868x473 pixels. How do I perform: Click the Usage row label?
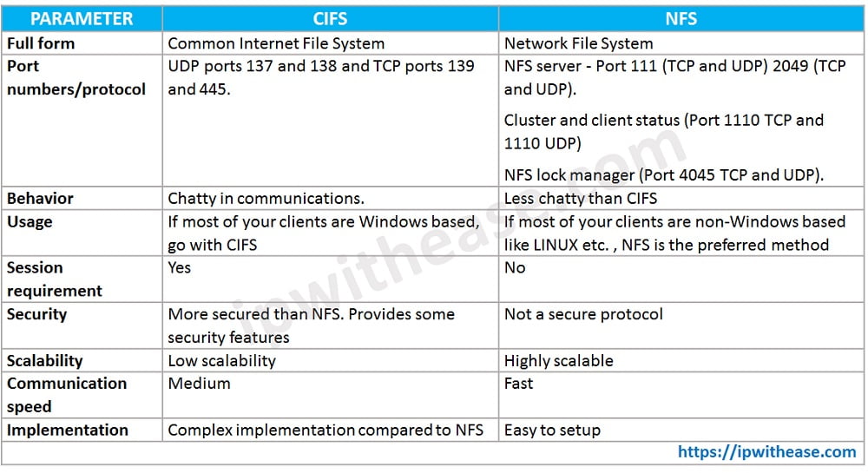30,221
